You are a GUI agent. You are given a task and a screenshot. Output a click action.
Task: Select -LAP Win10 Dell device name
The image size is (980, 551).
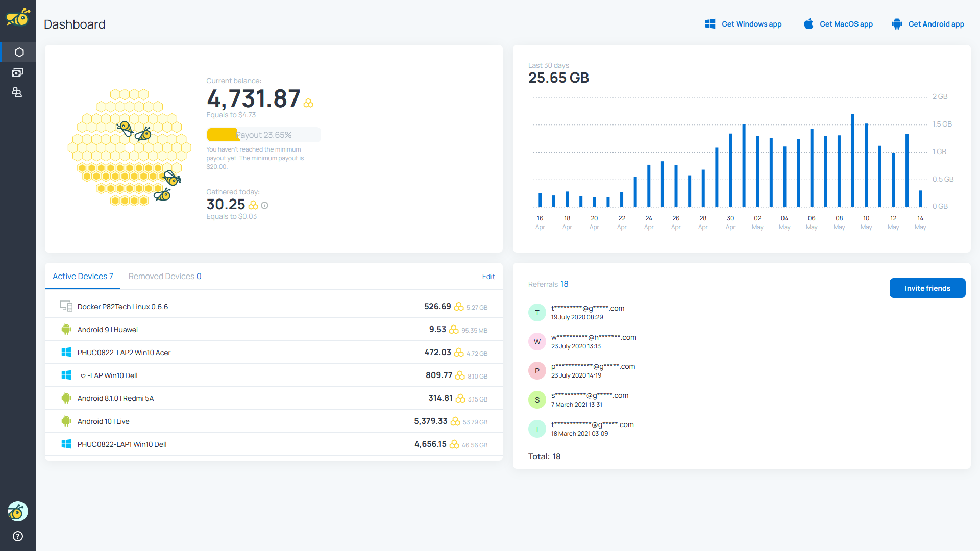[x=109, y=375]
